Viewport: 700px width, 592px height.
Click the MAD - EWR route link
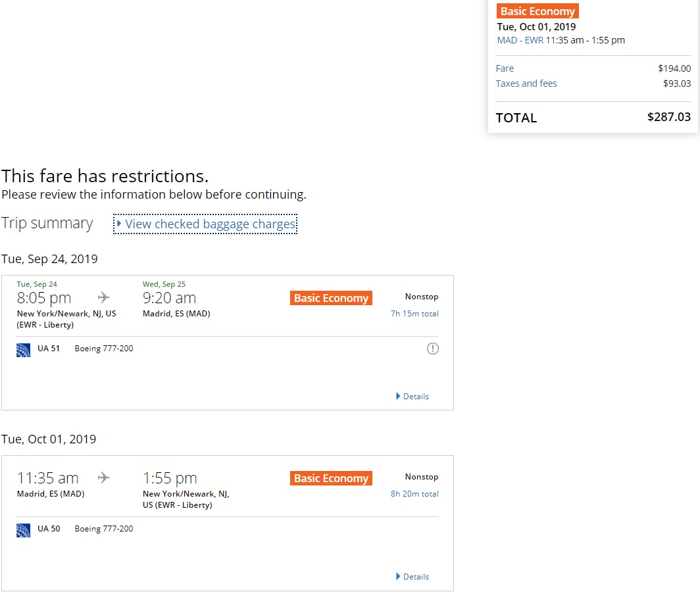520,40
